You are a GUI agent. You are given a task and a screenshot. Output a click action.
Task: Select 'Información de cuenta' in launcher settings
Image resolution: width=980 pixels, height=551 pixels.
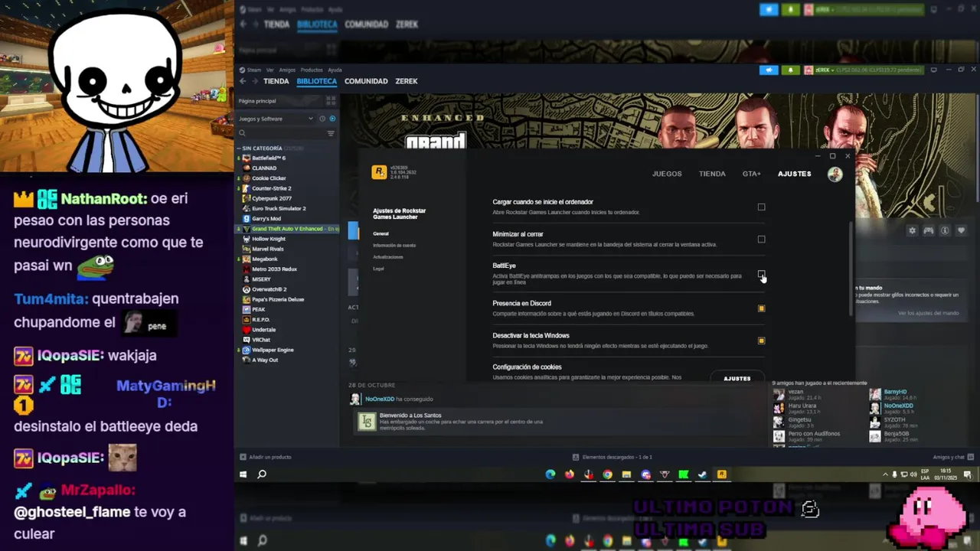[394, 245]
